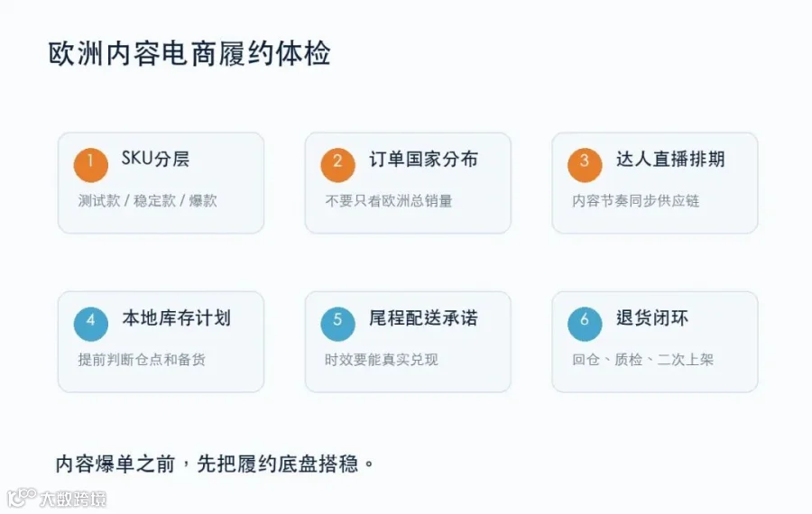The width and height of the screenshot is (812, 514).
Task: Click the 大数跨境 watermark logo icon
Action: click(22, 498)
